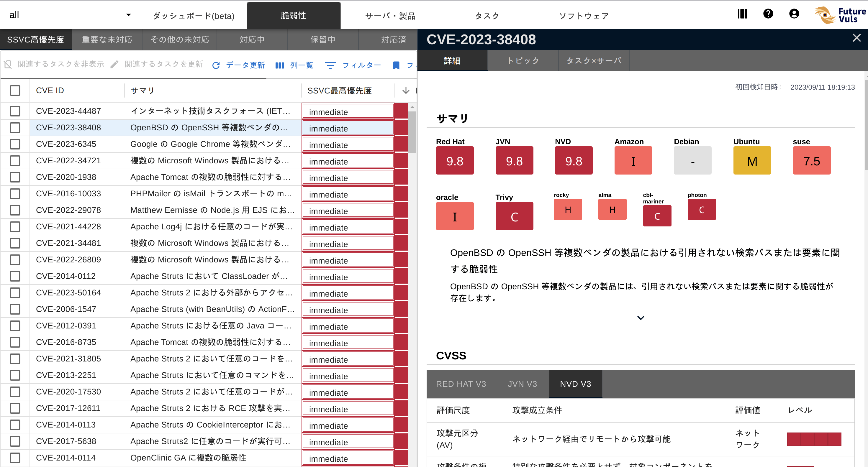Click the alma H severity tile
Image resolution: width=868 pixels, height=467 pixels.
612,209
